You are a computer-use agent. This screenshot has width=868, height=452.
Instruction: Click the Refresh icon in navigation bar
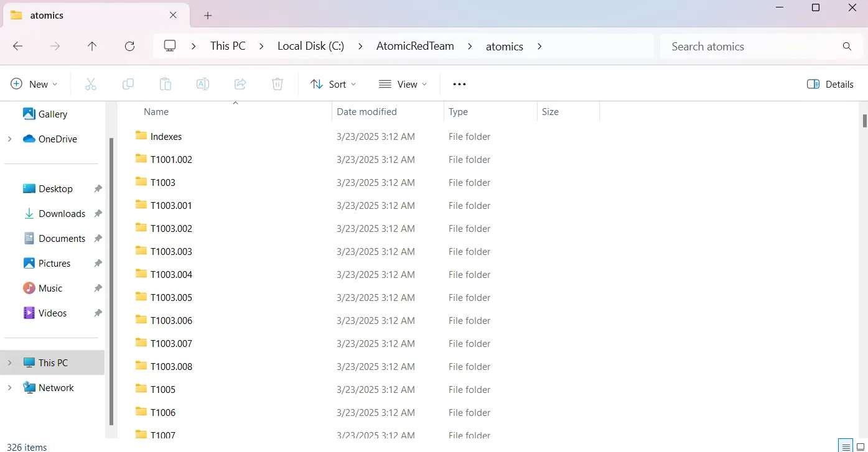pos(129,46)
